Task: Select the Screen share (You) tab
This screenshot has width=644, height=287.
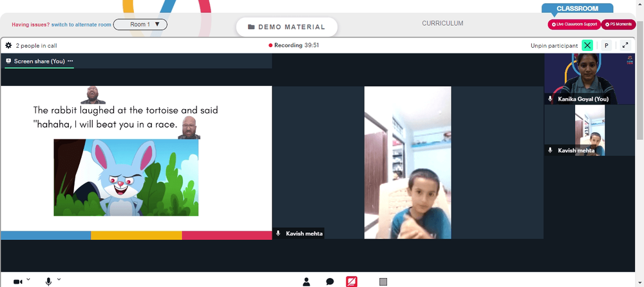Action: 39,61
